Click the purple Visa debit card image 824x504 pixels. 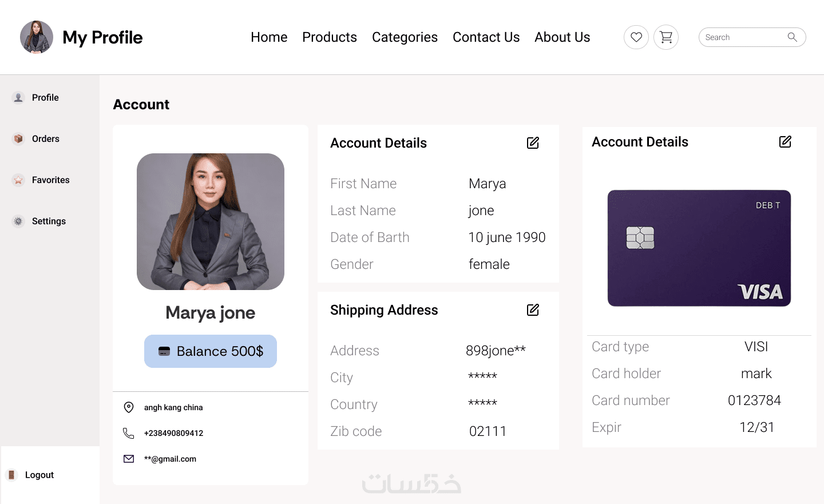[699, 248]
